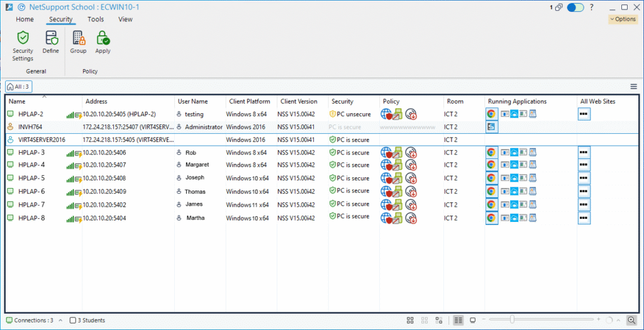This screenshot has height=330, width=644.
Task: Click the PC unsecure status text
Action: tap(353, 114)
